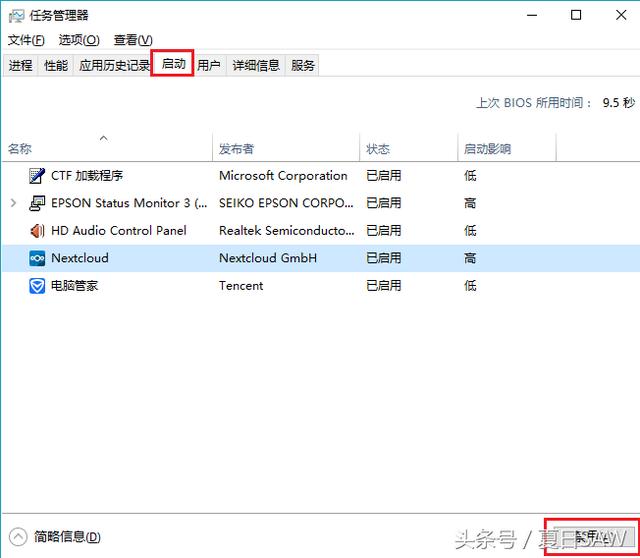Select the 详细信息 tab
Screen dimensions: 640x558
[x=256, y=66]
